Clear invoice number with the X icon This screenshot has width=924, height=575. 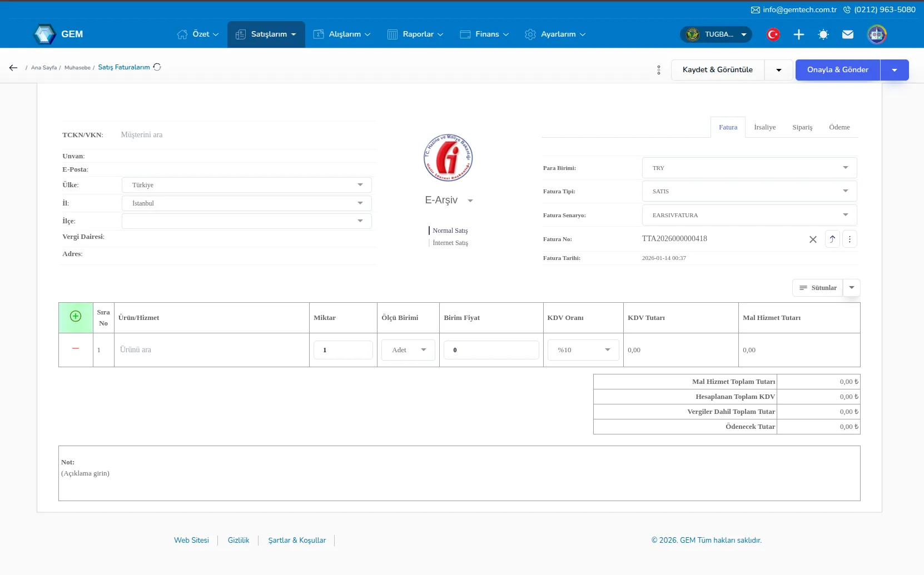(x=813, y=239)
